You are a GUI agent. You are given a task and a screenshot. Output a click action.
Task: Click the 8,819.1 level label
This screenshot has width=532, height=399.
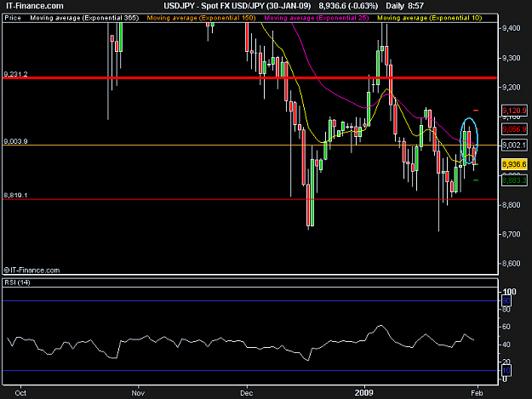point(15,195)
